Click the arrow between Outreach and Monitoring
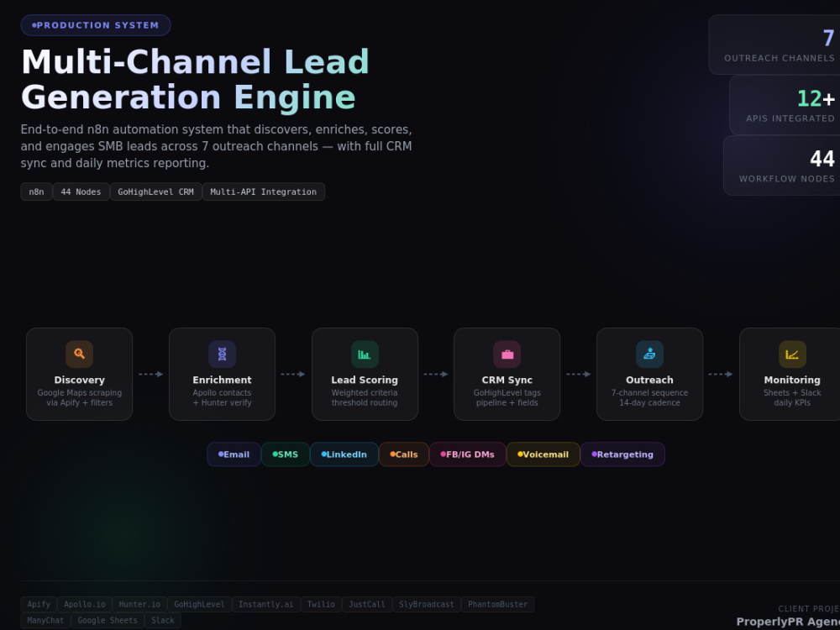Viewport: 840px width, 630px height. pyautogui.click(x=721, y=374)
